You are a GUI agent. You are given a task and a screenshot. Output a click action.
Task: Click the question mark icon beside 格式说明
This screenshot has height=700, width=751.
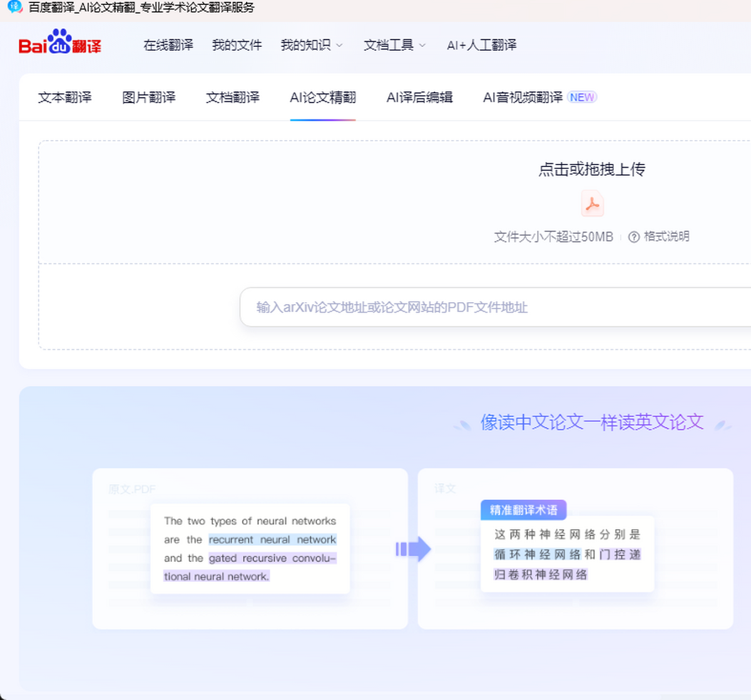(x=633, y=237)
